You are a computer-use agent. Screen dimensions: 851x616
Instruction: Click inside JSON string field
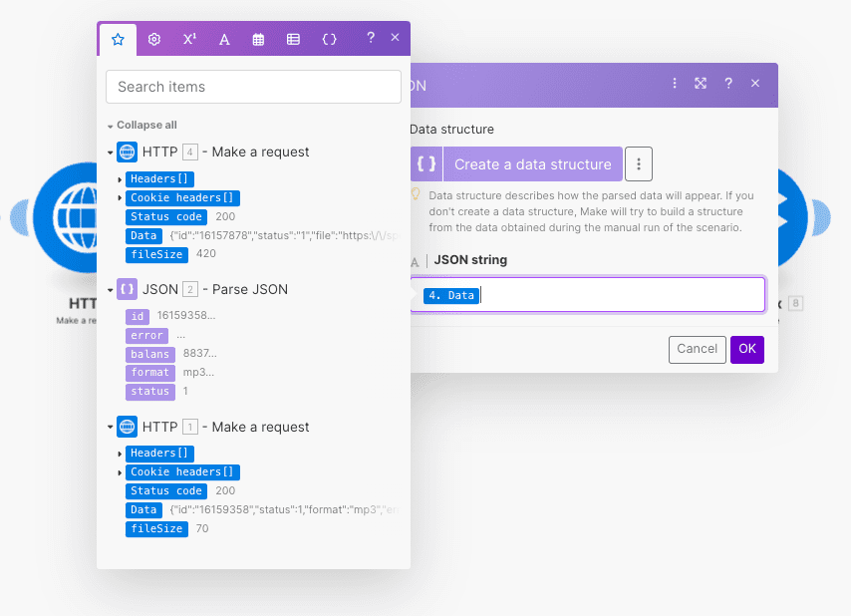coord(588,295)
